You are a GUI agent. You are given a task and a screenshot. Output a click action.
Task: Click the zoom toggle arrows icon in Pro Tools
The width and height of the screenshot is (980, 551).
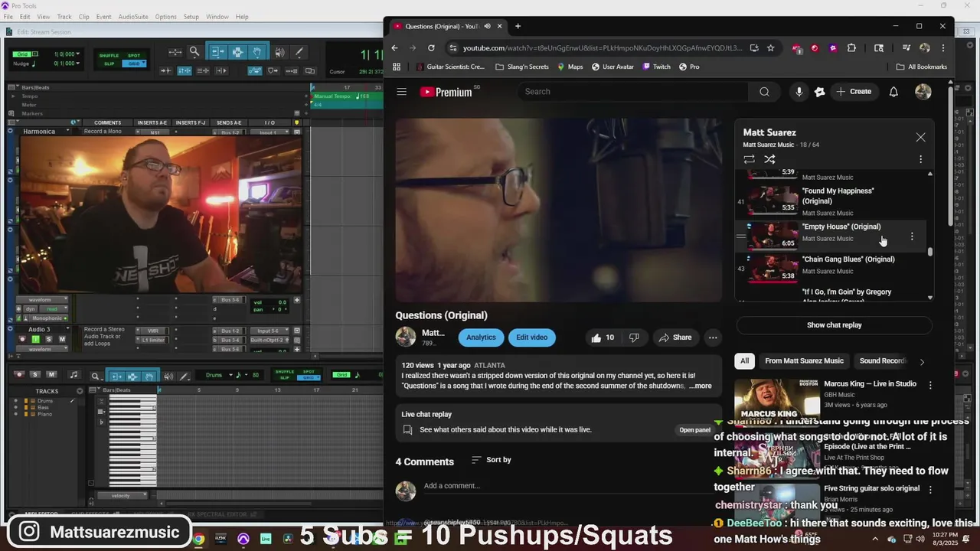(175, 52)
